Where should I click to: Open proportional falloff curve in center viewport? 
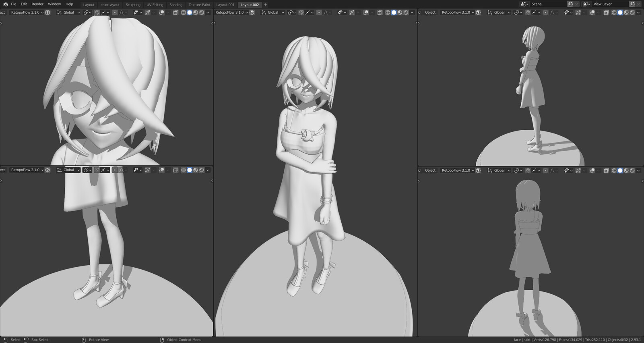click(x=326, y=12)
